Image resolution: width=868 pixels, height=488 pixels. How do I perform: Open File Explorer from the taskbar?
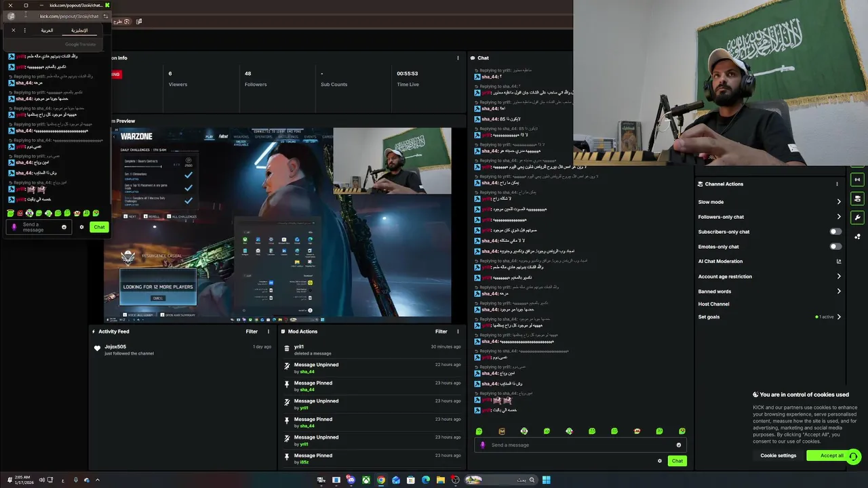[441, 480]
